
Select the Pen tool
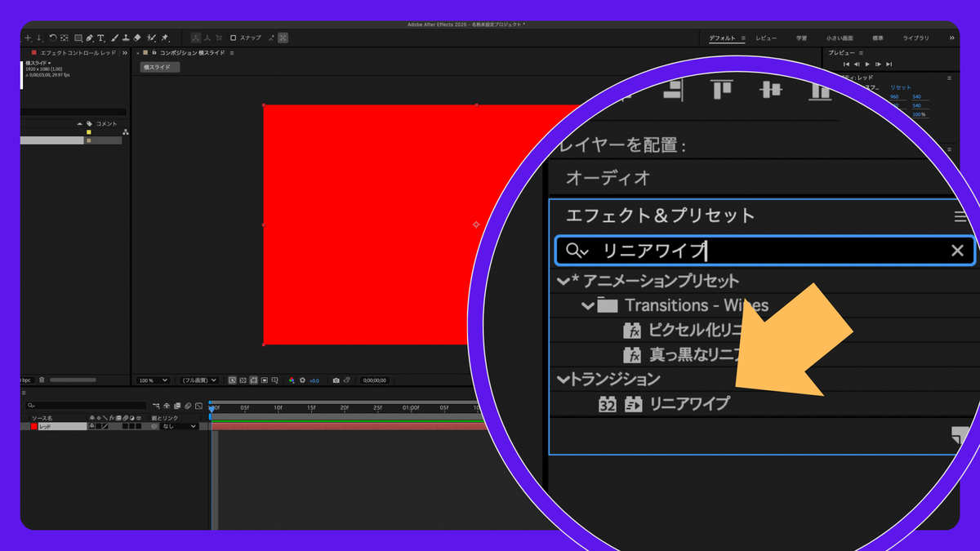[89, 38]
